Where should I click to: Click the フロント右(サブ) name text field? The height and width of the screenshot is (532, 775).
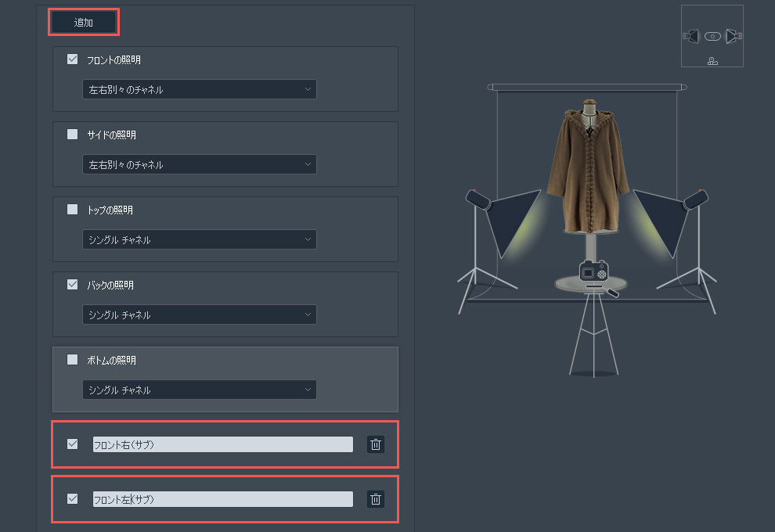222,444
